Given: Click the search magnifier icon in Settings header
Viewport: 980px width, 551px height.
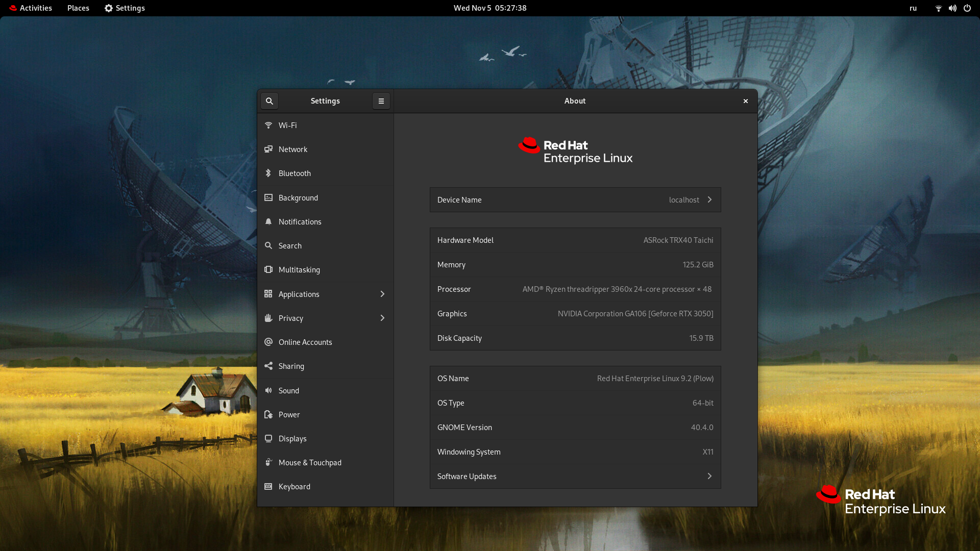Looking at the screenshot, I should (x=269, y=101).
